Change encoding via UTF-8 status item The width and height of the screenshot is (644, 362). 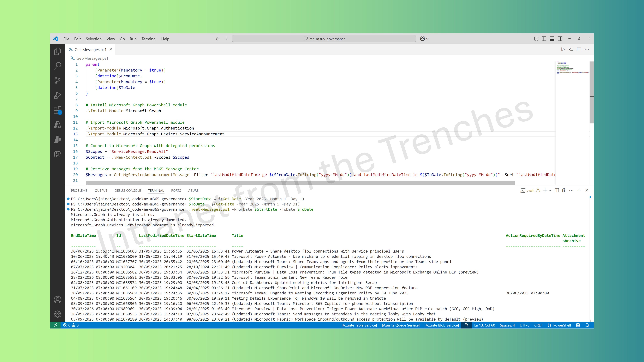(x=525, y=325)
